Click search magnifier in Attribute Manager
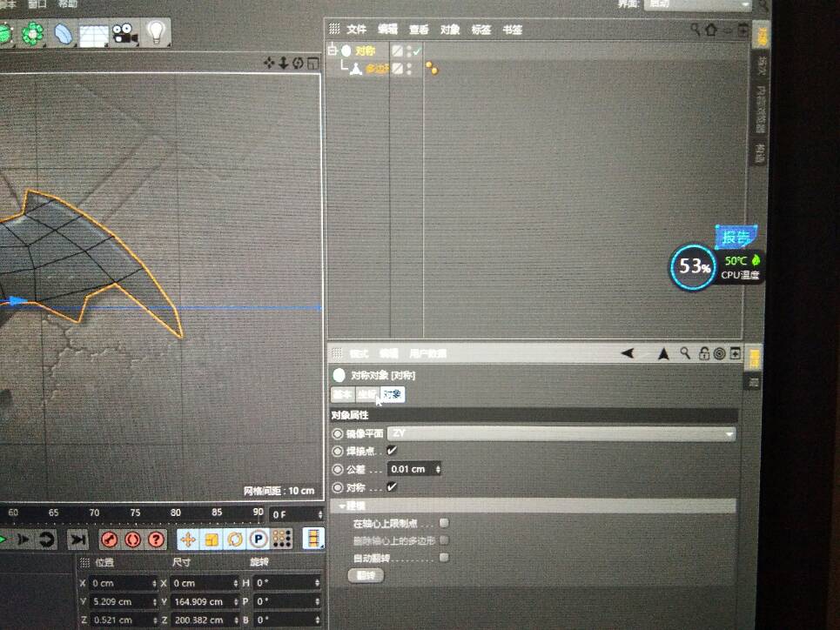840x630 pixels. click(x=685, y=352)
